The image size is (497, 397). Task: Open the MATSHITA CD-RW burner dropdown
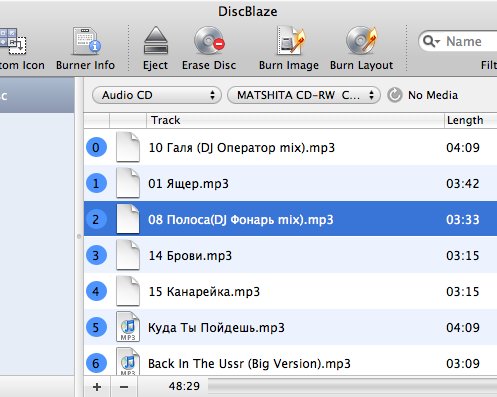click(304, 95)
